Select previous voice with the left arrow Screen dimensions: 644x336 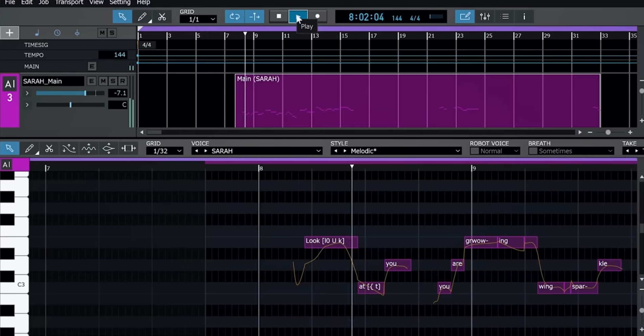pos(196,151)
